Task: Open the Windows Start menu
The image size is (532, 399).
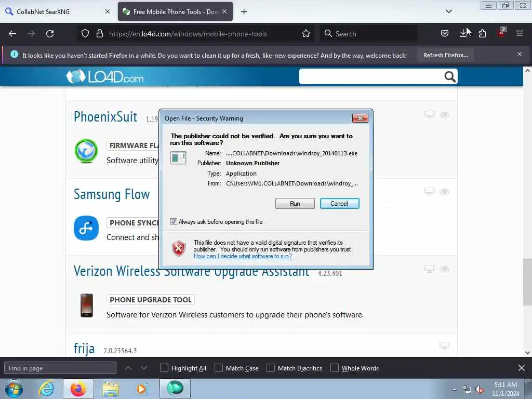Action: coord(14,389)
